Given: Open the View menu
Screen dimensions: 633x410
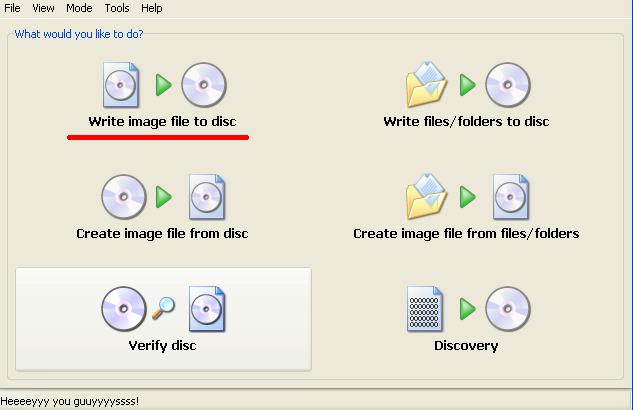Looking at the screenshot, I should (43, 8).
